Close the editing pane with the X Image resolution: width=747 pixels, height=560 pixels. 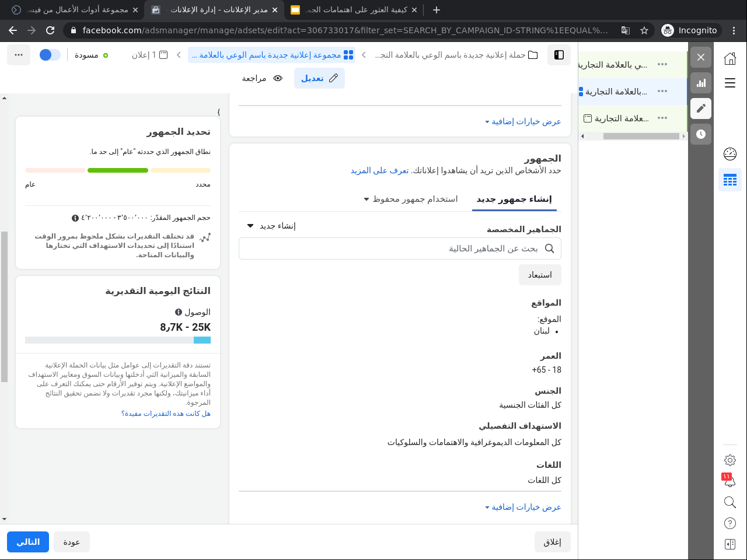(701, 57)
